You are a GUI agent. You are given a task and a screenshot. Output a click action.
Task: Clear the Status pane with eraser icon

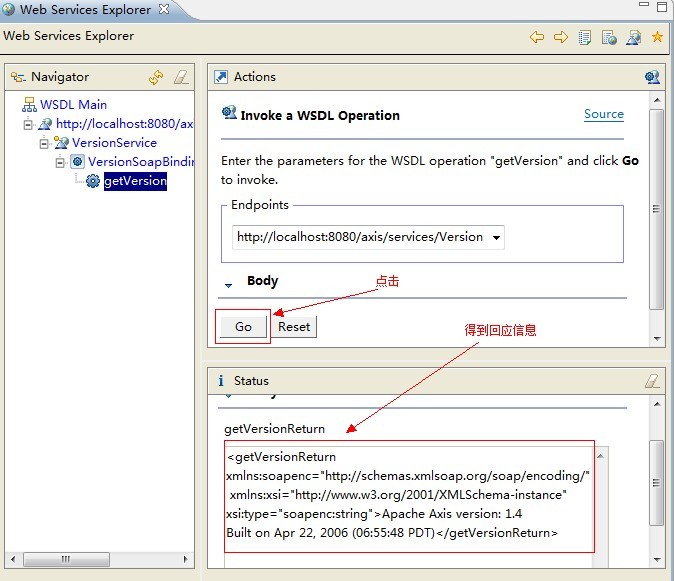coord(652,381)
